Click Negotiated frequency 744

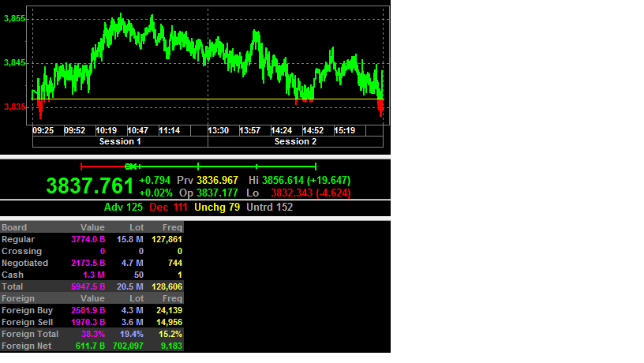tap(175, 264)
